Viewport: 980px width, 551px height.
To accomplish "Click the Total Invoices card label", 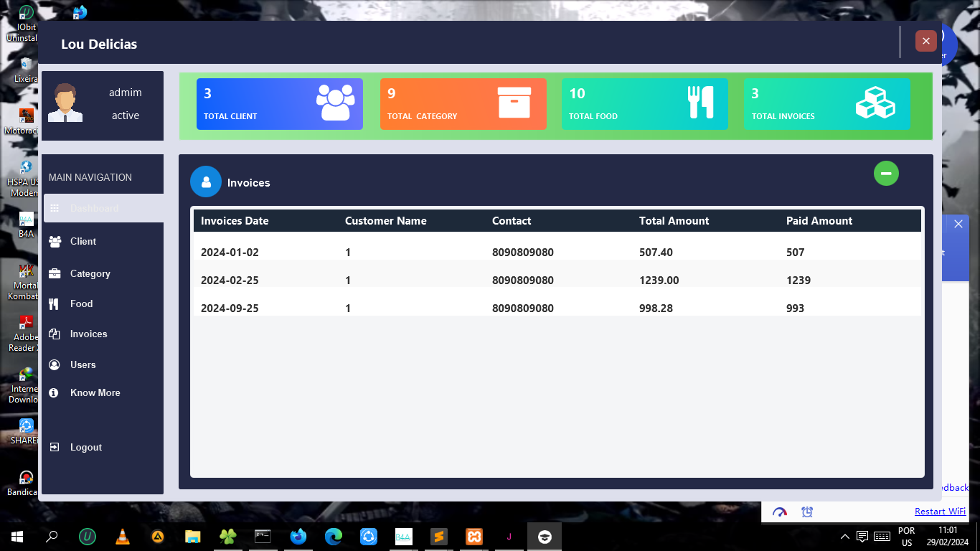I will coord(783,116).
